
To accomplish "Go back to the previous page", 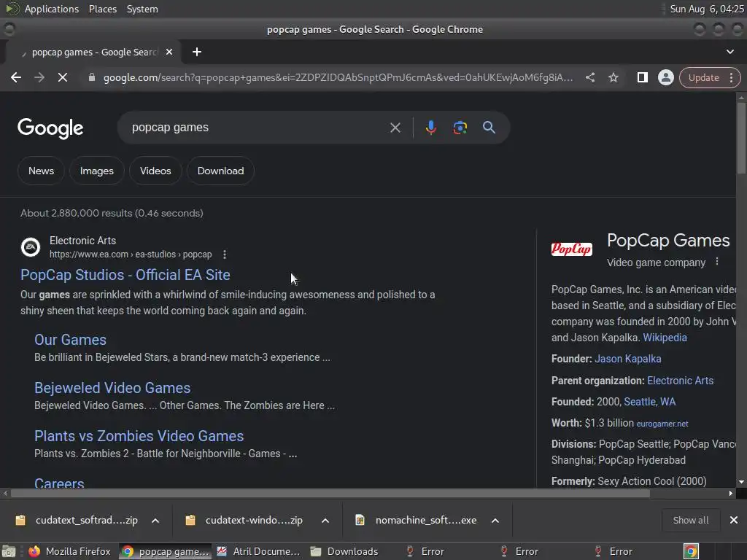I will (x=16, y=77).
